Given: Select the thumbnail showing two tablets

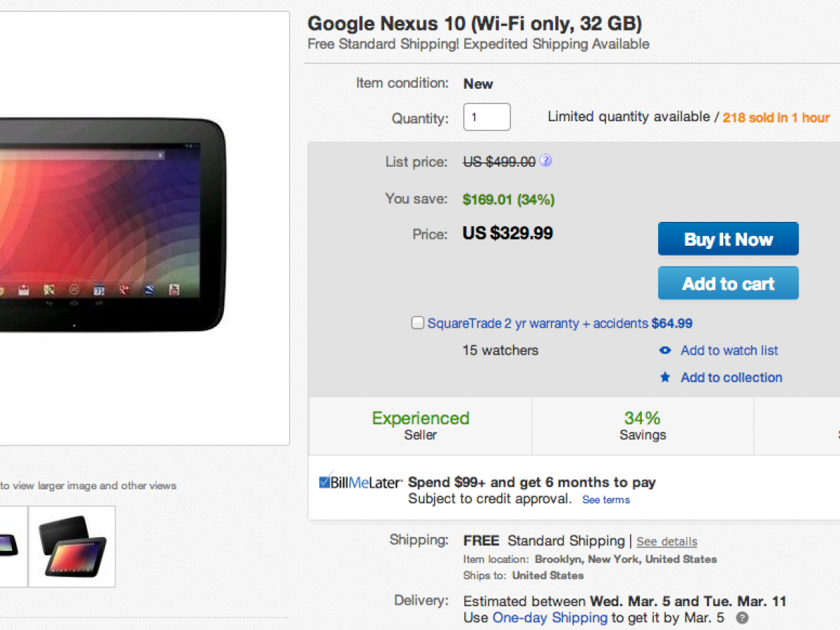Looking at the screenshot, I should (x=72, y=547).
